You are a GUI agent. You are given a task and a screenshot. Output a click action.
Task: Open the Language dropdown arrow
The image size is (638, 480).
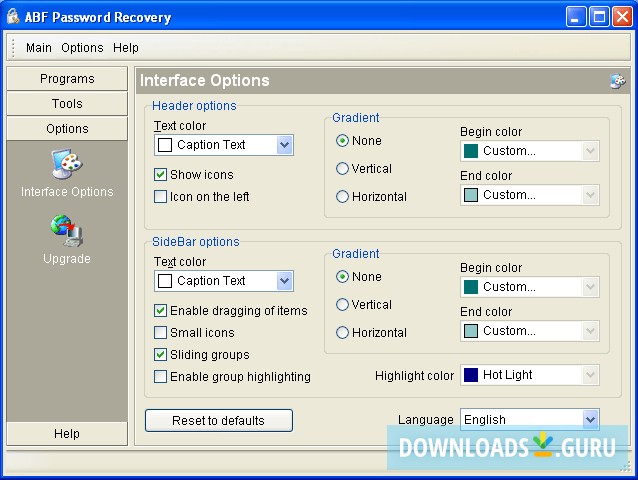590,419
